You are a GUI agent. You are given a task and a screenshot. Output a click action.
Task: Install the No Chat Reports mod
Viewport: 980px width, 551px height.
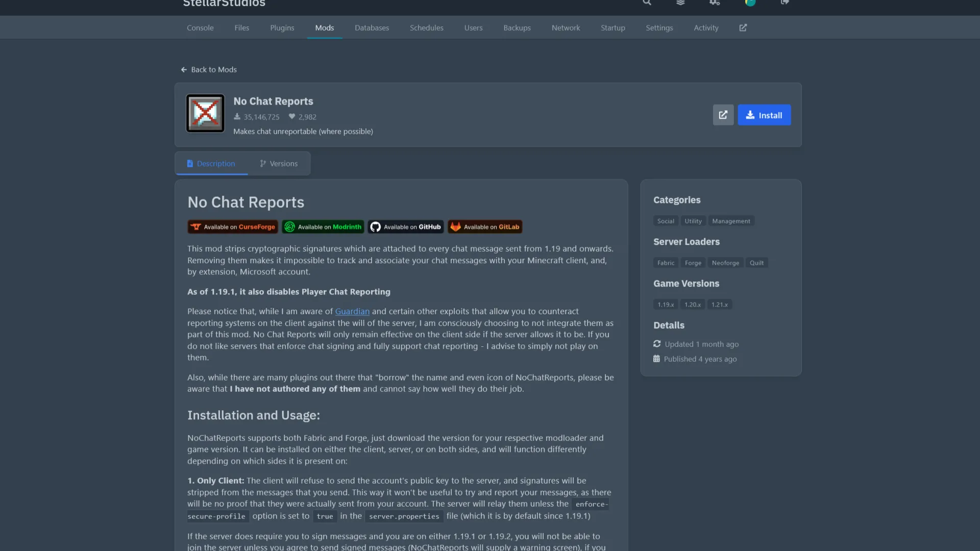point(764,115)
